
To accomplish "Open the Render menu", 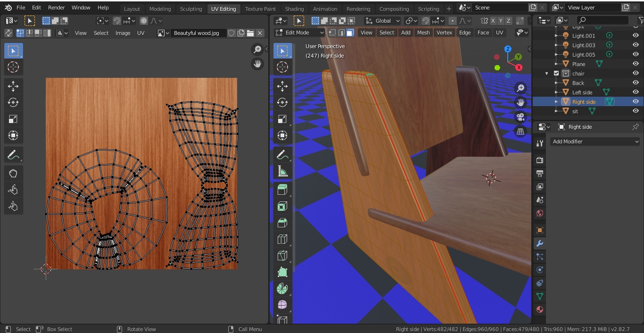I will click(x=56, y=8).
